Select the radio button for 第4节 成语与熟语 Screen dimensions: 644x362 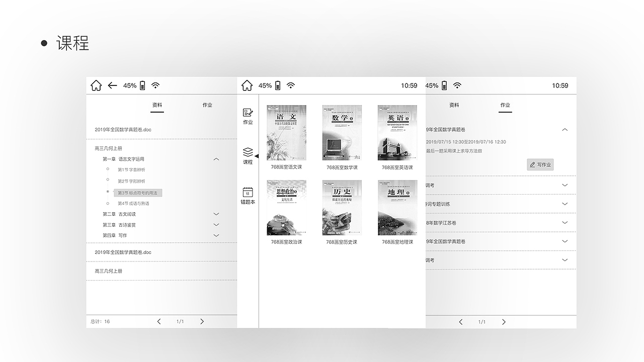[107, 203]
